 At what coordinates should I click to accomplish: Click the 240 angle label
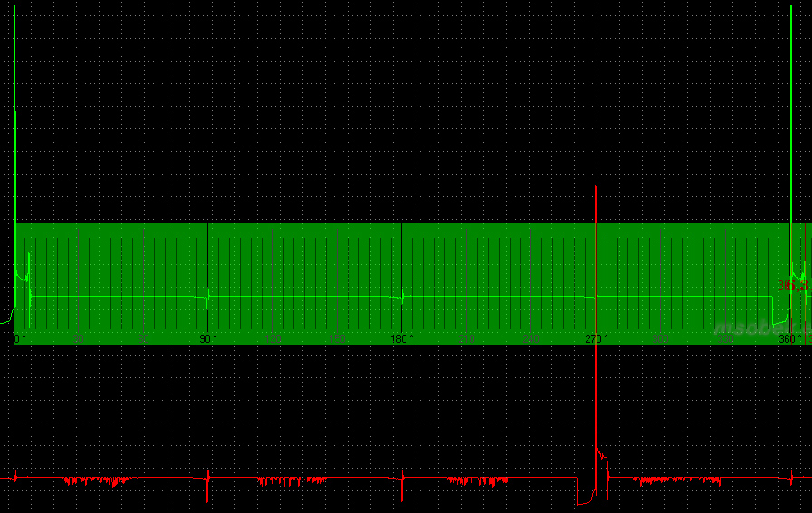[530, 339]
